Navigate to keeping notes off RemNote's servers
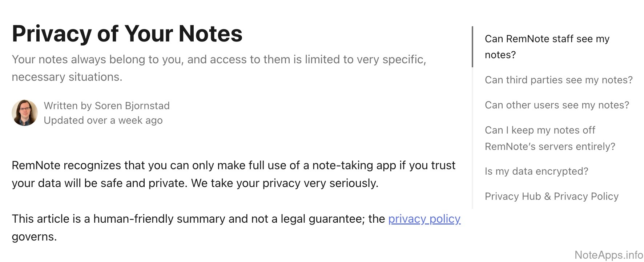The width and height of the screenshot is (644, 262). click(550, 138)
